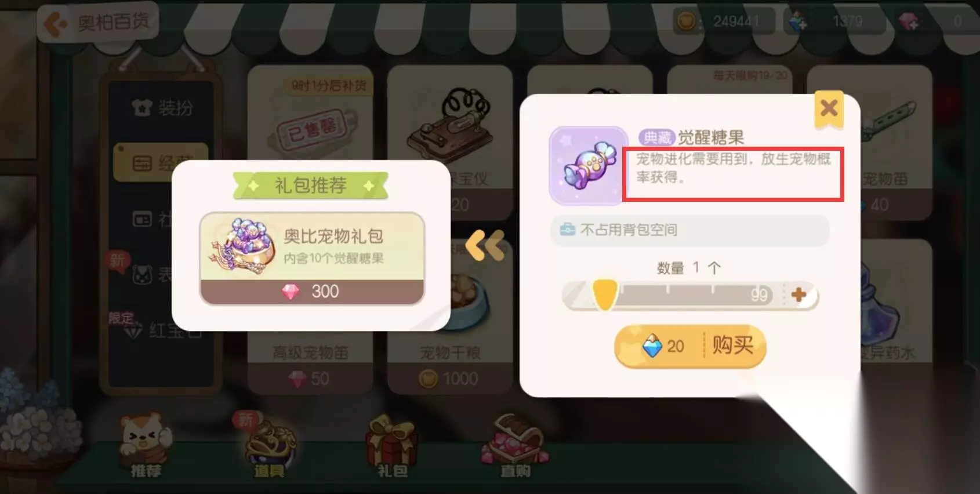Click the back arrow beside 奥柏百货
The image size is (980, 494).
coord(56,24)
